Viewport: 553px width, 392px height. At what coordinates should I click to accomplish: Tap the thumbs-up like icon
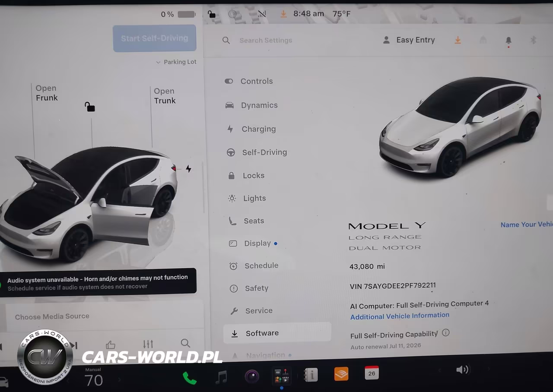pyautogui.click(x=111, y=345)
